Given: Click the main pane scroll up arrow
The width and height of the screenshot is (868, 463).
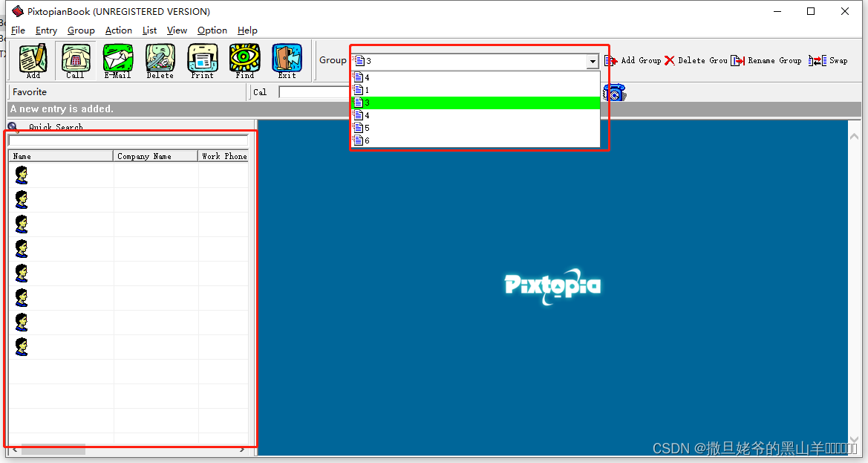Looking at the screenshot, I should coord(854,136).
